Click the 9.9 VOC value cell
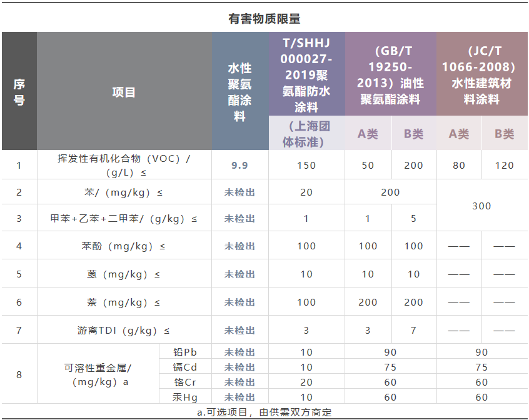This screenshot has width=529, height=420. tap(239, 165)
